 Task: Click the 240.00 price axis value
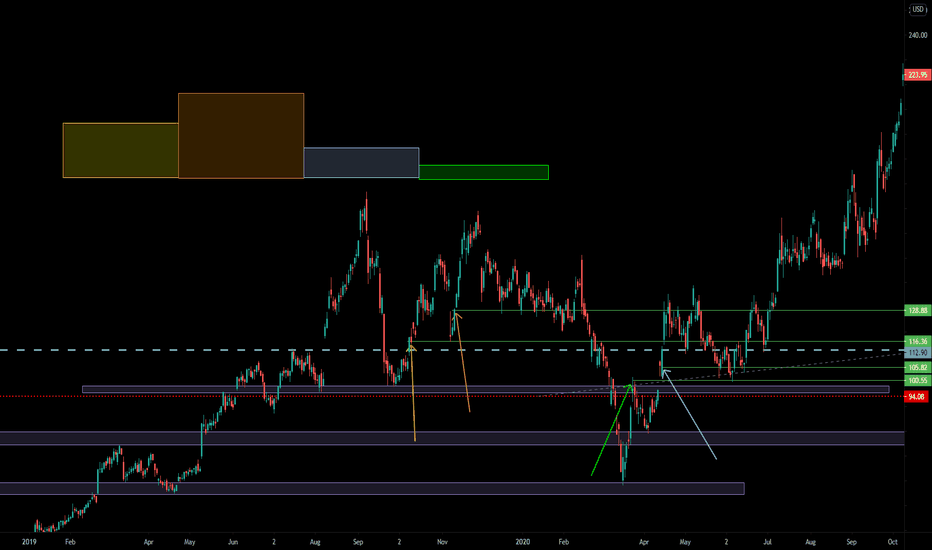tap(918, 35)
